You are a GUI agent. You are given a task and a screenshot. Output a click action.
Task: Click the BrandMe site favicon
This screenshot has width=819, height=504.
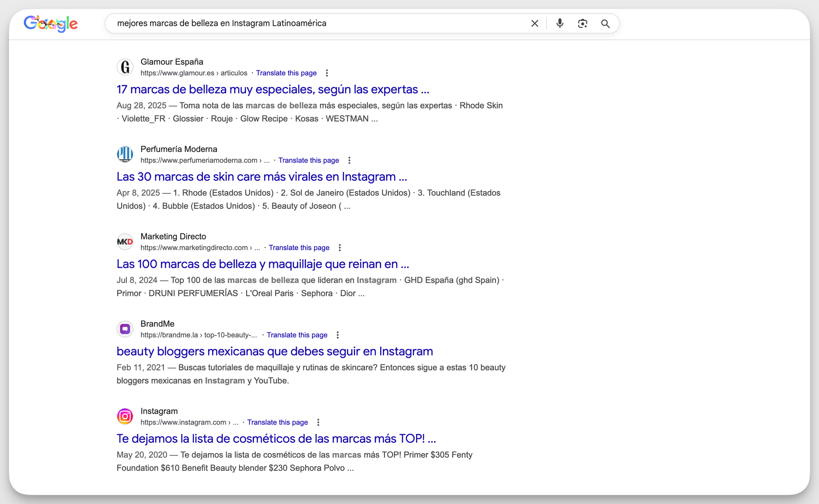(x=125, y=329)
